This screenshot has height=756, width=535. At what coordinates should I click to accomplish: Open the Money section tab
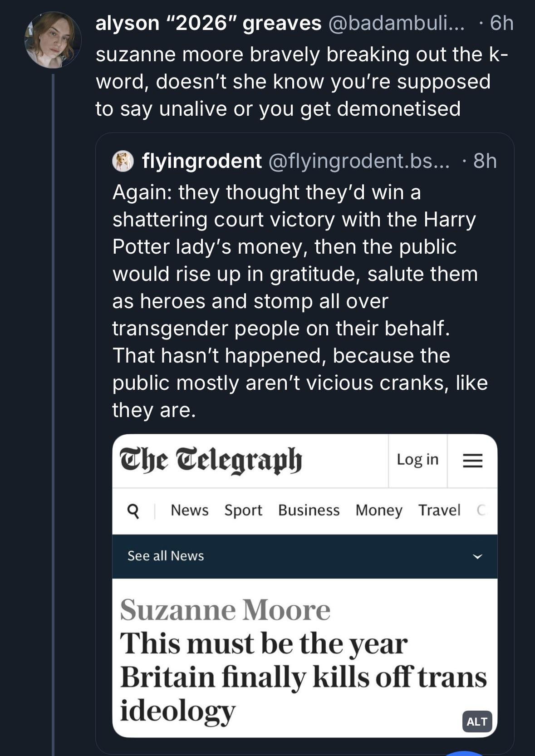tap(378, 510)
